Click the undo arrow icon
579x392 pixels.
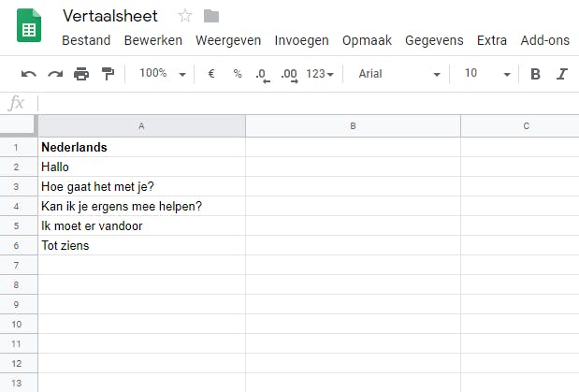pyautogui.click(x=29, y=74)
